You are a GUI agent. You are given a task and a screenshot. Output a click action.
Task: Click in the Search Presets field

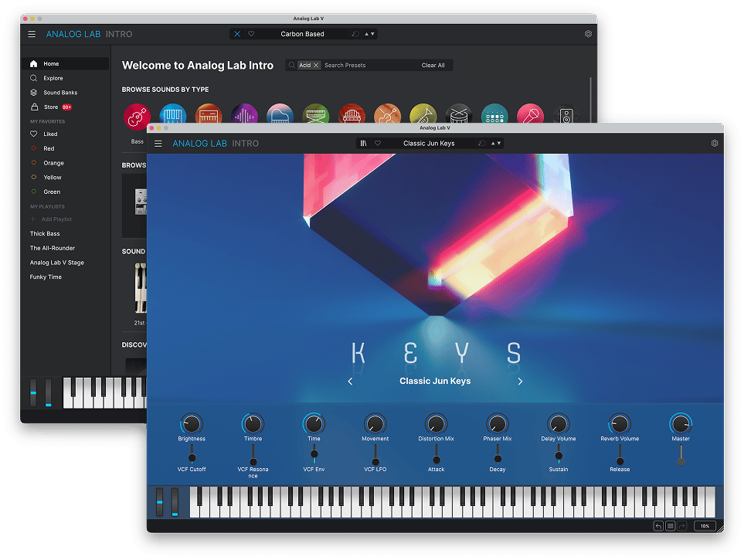[367, 66]
